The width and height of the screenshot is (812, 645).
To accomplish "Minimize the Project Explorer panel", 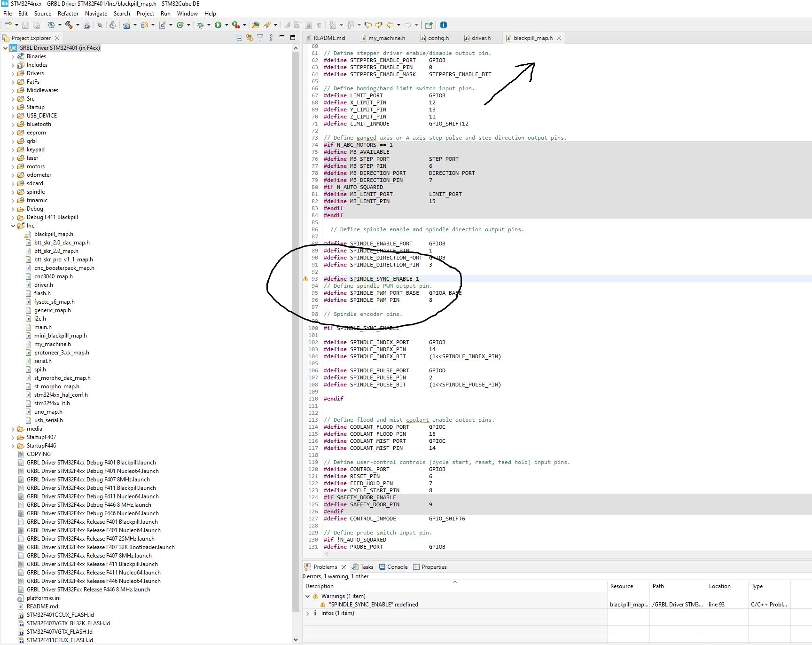I will [x=282, y=37].
